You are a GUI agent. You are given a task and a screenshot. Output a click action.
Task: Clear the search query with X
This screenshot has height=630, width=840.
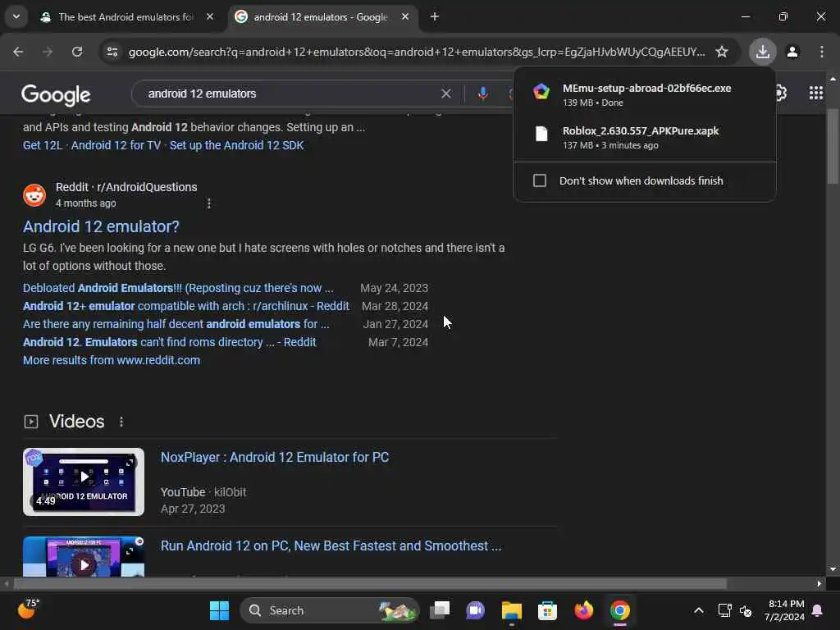(x=445, y=94)
